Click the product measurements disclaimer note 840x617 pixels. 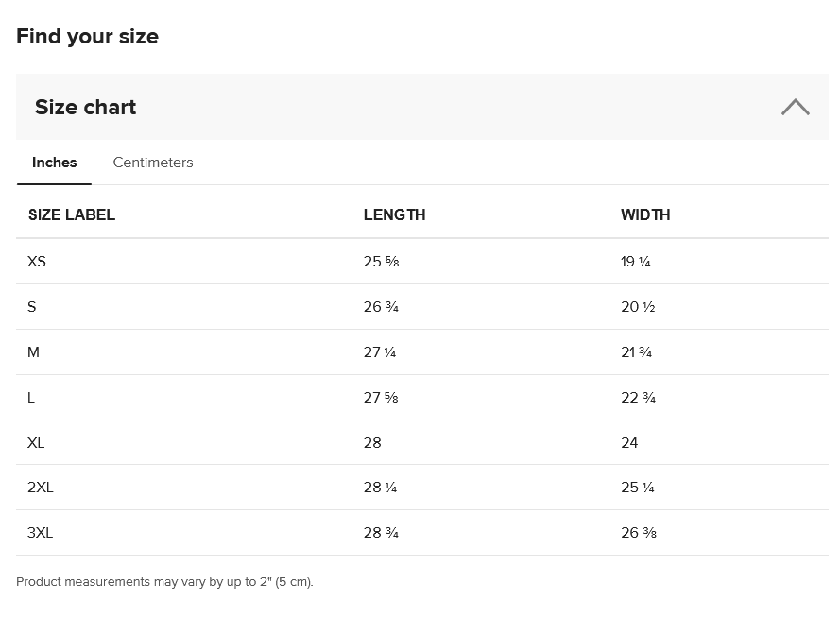coord(164,582)
